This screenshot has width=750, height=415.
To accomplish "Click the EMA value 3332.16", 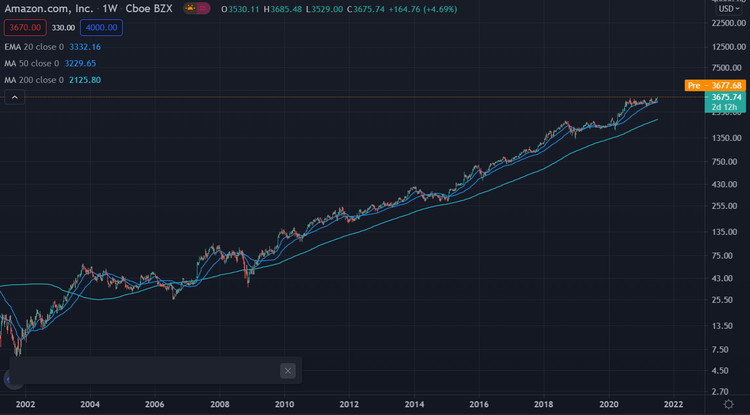I will [85, 47].
